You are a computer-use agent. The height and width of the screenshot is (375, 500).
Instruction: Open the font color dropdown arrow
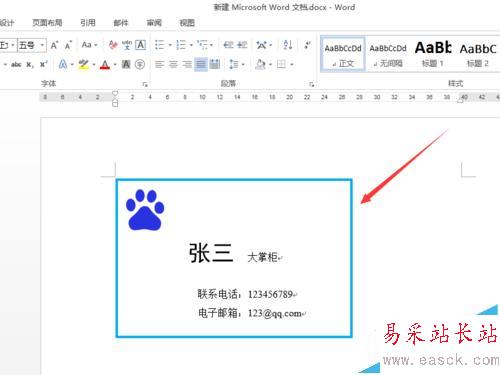[115, 64]
